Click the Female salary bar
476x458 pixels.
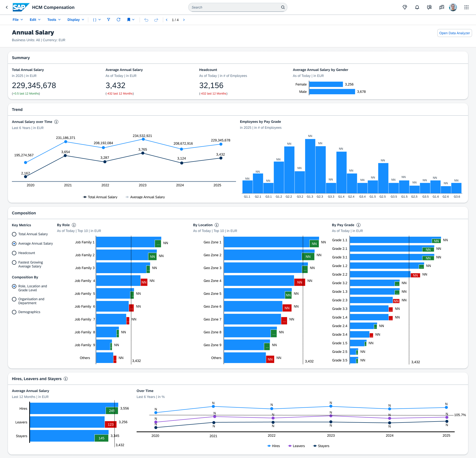(326, 84)
